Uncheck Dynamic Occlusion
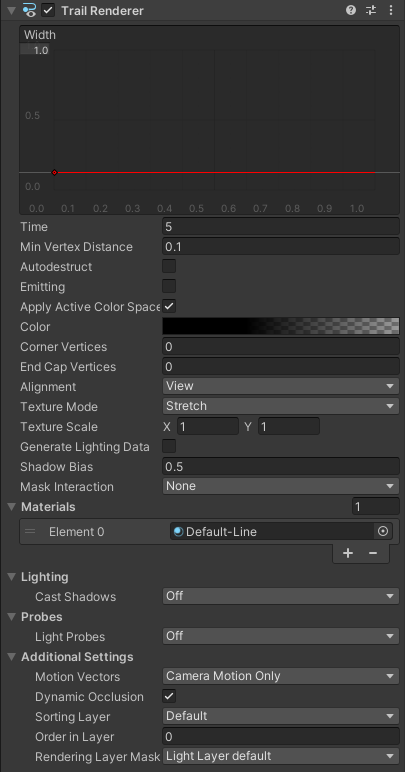 point(169,697)
